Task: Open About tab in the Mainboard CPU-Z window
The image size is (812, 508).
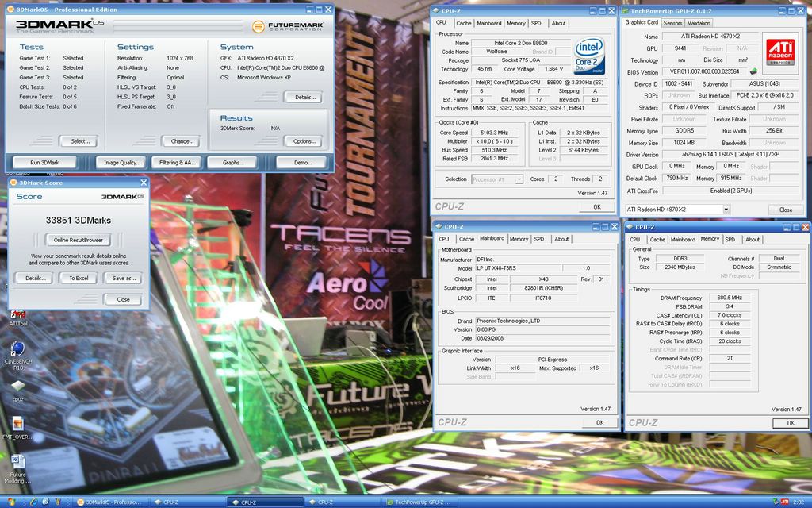Action: point(561,240)
